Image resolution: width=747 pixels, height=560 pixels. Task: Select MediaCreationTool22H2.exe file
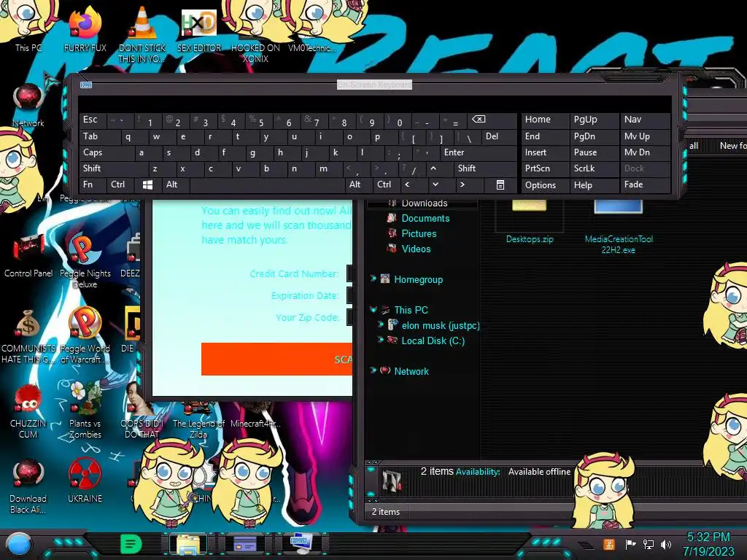tap(619, 227)
